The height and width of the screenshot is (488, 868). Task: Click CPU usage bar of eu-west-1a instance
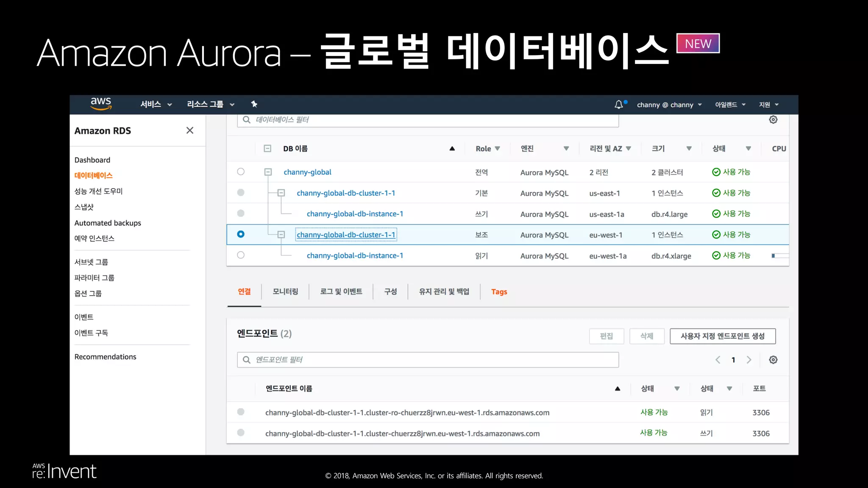pos(780,255)
